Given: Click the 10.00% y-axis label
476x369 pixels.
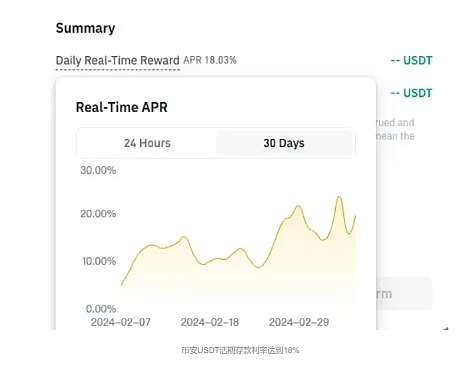Looking at the screenshot, I should point(99,261).
